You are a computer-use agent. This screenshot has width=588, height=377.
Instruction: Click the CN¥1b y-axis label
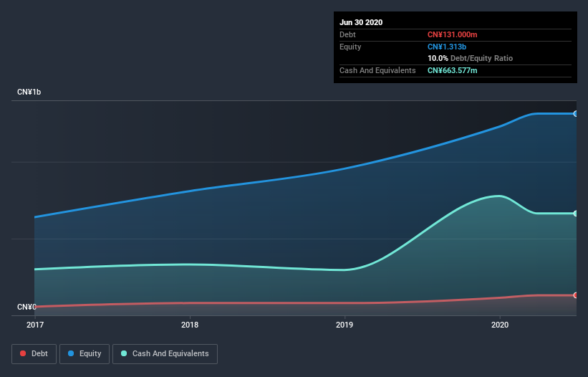tap(29, 92)
